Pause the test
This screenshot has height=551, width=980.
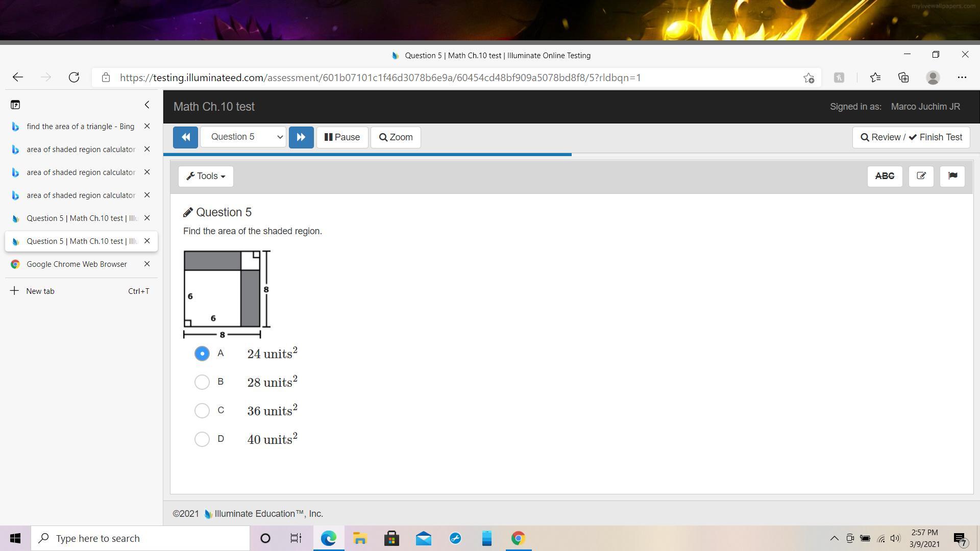tap(342, 137)
